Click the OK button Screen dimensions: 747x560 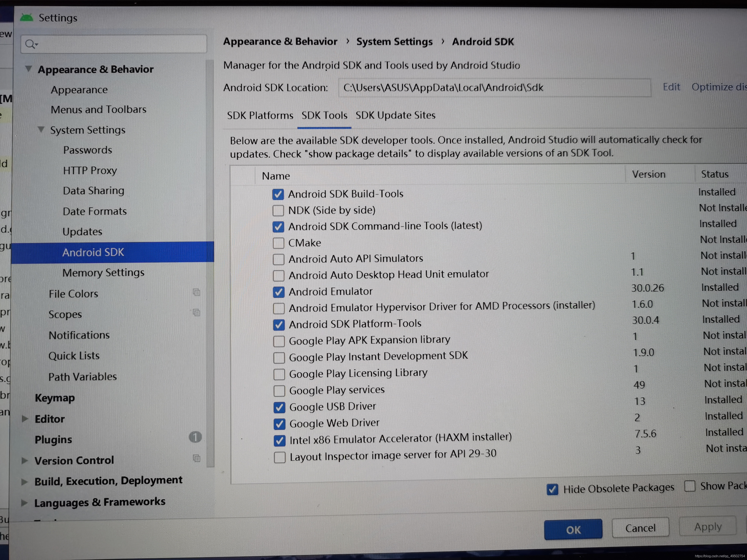pos(573,529)
